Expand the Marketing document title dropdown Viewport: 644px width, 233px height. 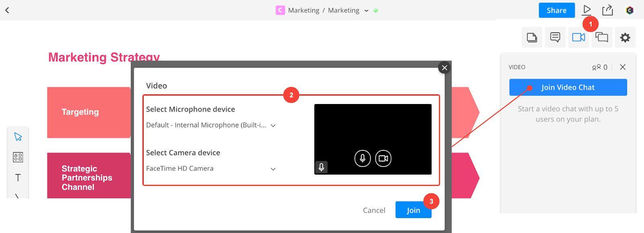[x=366, y=11]
